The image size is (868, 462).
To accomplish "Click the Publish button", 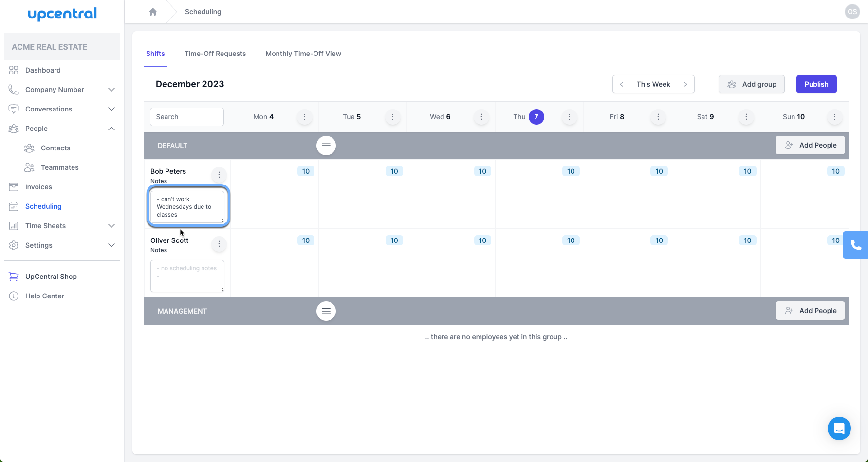I will tap(816, 84).
